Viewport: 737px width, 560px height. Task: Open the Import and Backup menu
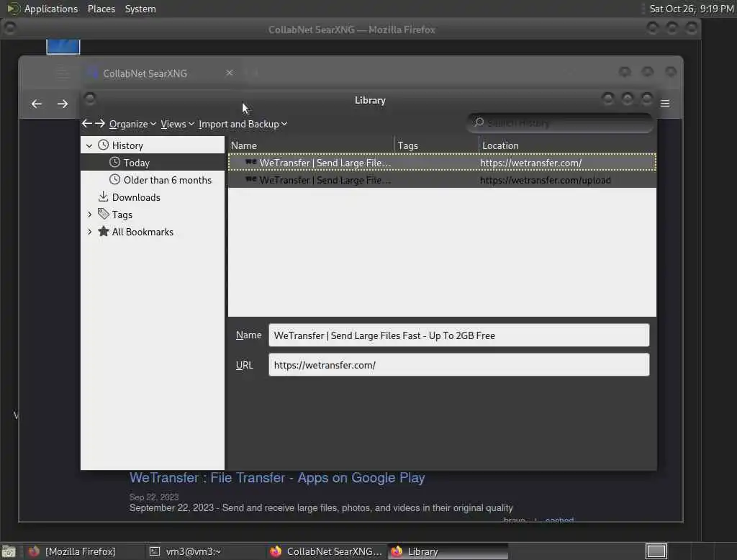(243, 124)
